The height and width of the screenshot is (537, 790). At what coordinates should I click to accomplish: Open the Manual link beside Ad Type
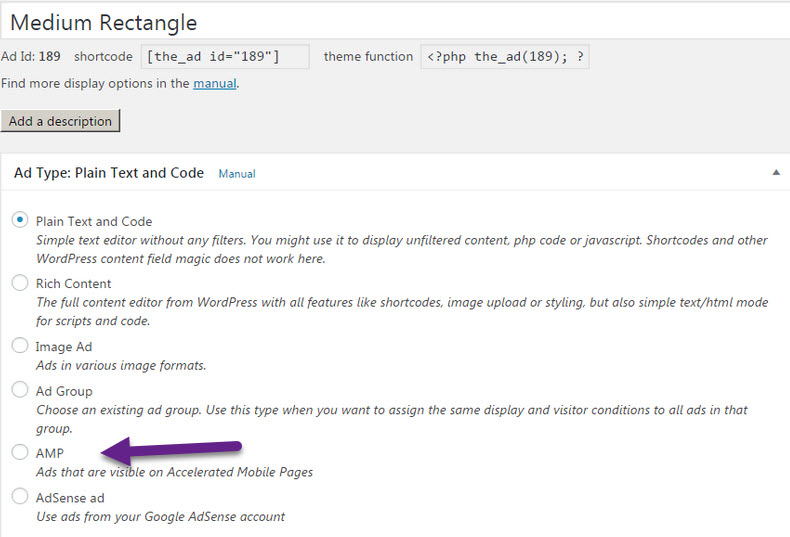pyautogui.click(x=237, y=174)
